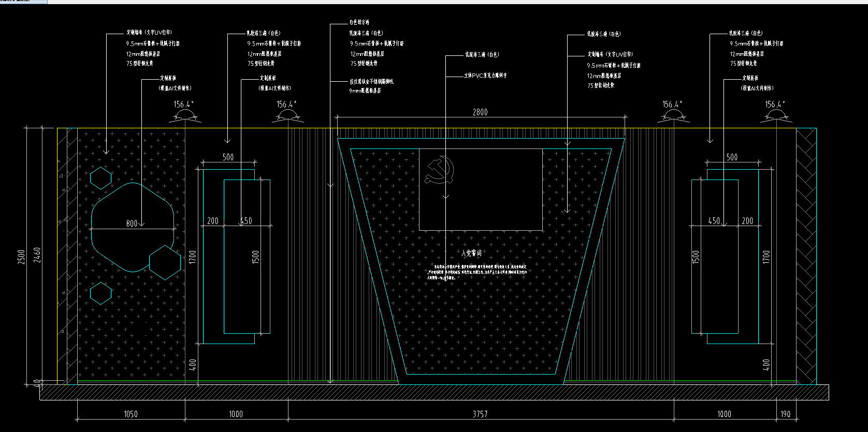Screen dimensions: 868x432
Task: Select the 入党誓词 title text
Action: 471,253
